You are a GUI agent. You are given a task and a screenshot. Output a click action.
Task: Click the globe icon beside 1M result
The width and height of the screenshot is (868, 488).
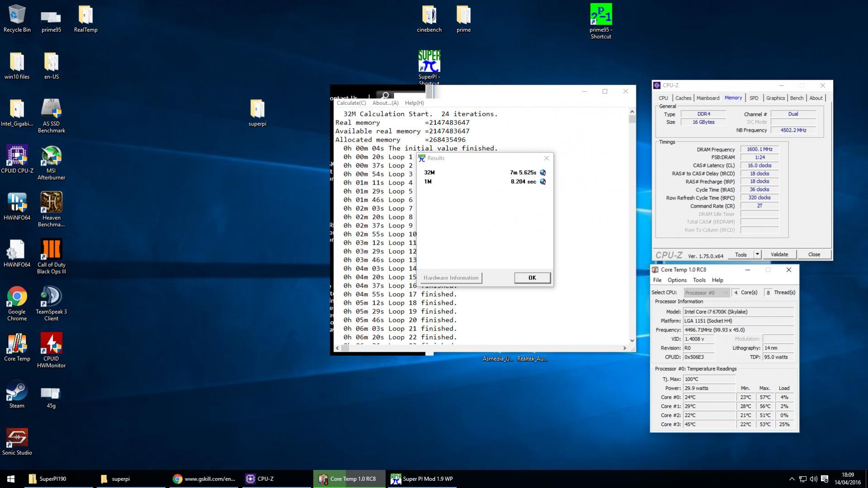[543, 182]
